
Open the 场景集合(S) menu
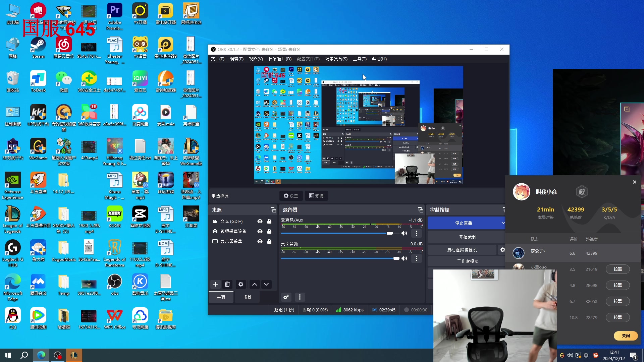click(x=336, y=59)
